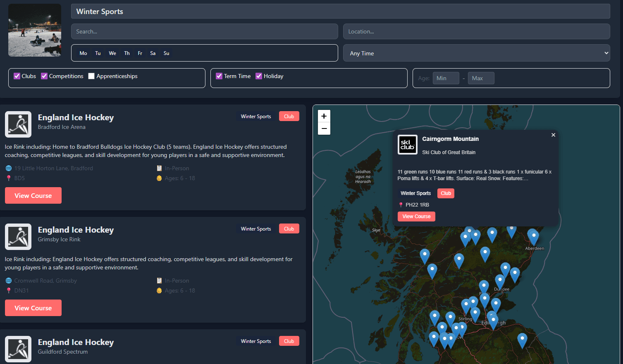Image resolution: width=623 pixels, height=364 pixels.
Task: Click the map marker near Dundee
Action: pos(500,281)
